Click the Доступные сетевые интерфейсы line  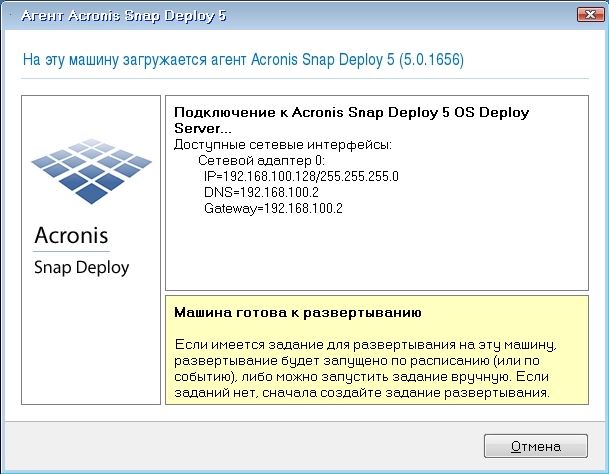(283, 145)
